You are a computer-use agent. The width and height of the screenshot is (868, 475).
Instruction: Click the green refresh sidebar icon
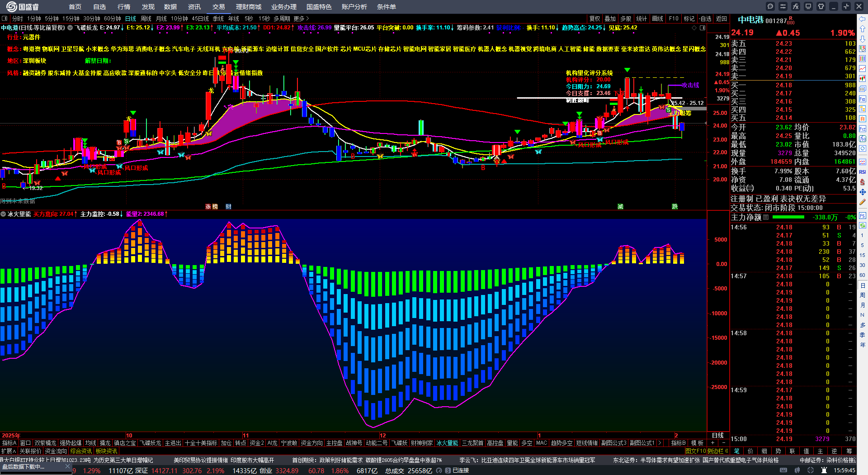click(x=863, y=225)
